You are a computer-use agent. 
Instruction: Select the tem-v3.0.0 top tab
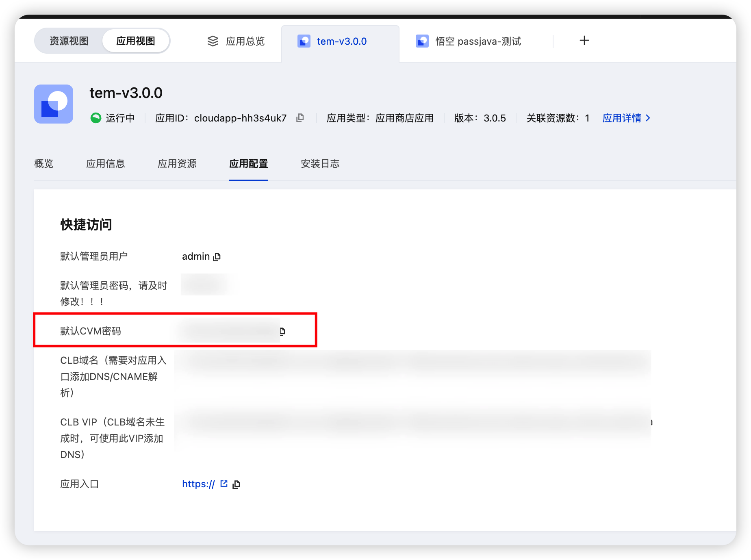(341, 41)
